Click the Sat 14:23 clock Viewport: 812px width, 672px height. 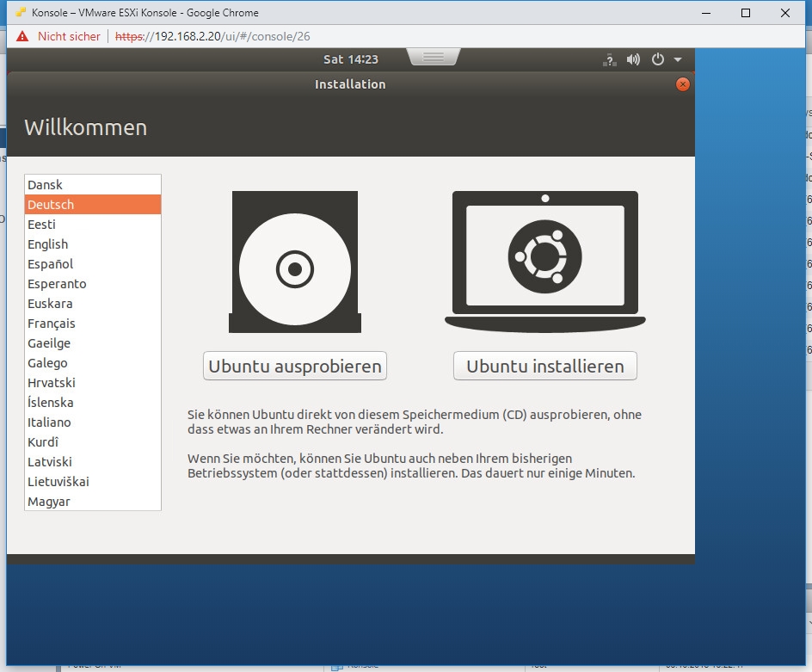click(x=351, y=59)
